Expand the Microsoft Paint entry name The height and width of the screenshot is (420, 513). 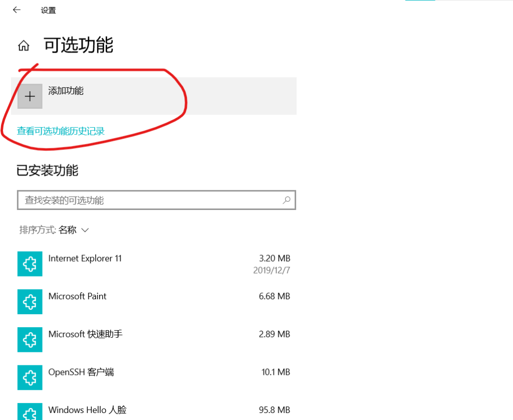point(77,296)
